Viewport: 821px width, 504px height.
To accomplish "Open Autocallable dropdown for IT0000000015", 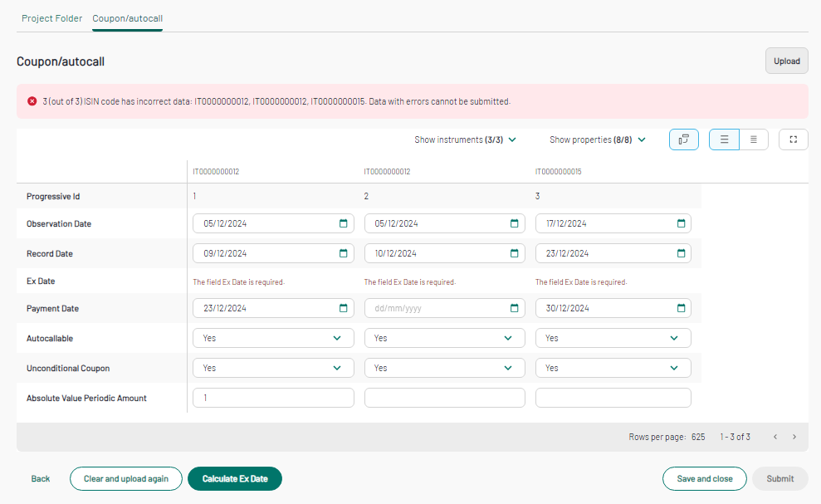I will [x=613, y=338].
